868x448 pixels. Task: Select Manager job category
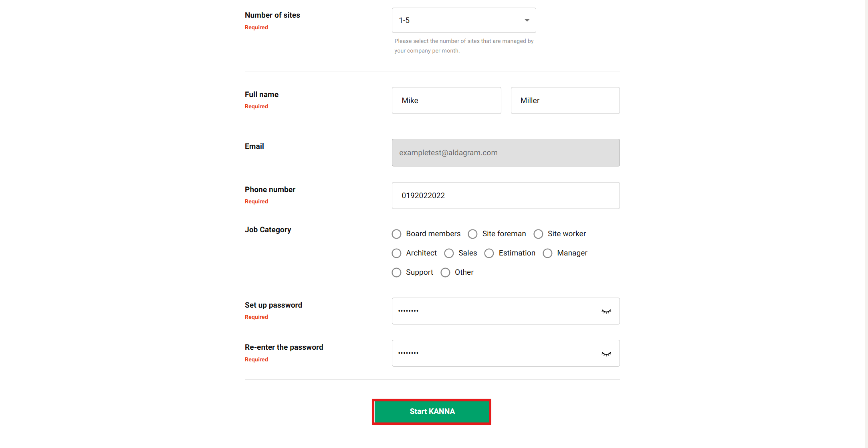(547, 253)
